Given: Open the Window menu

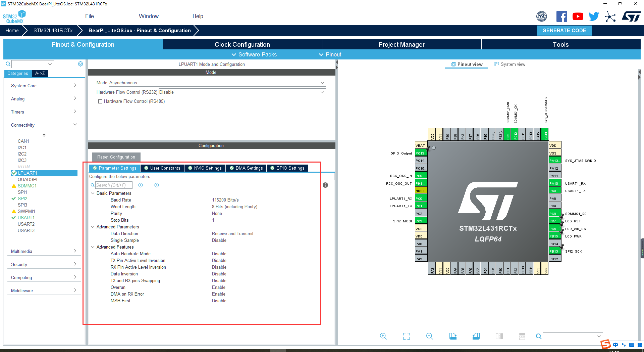Looking at the screenshot, I should tap(149, 16).
